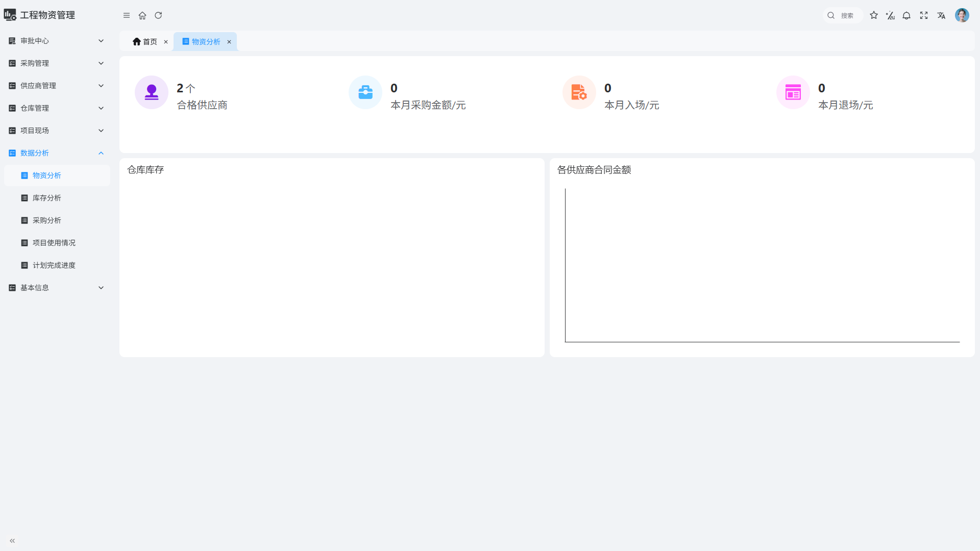Click the 合格供应商 label
Viewport: 980px width, 551px height.
click(x=202, y=105)
